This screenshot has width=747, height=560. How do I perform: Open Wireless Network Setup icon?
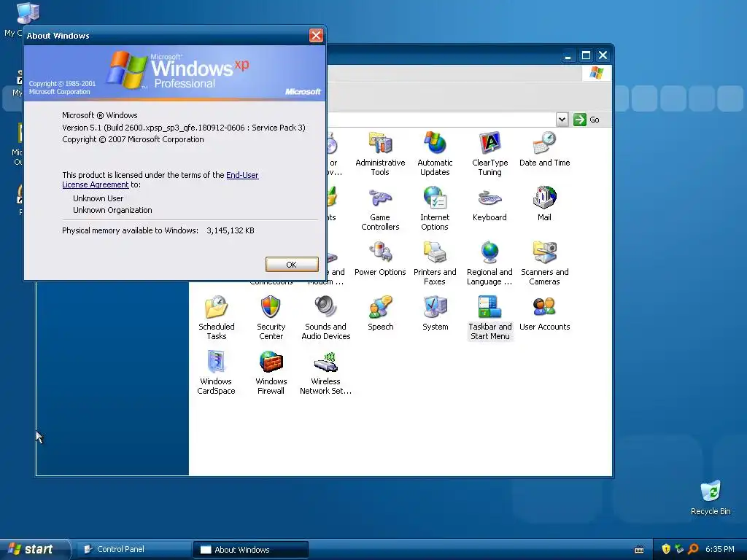pyautogui.click(x=326, y=373)
